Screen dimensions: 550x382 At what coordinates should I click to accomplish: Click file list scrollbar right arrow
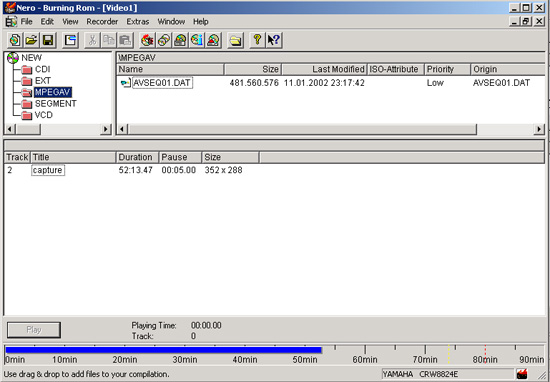click(539, 129)
